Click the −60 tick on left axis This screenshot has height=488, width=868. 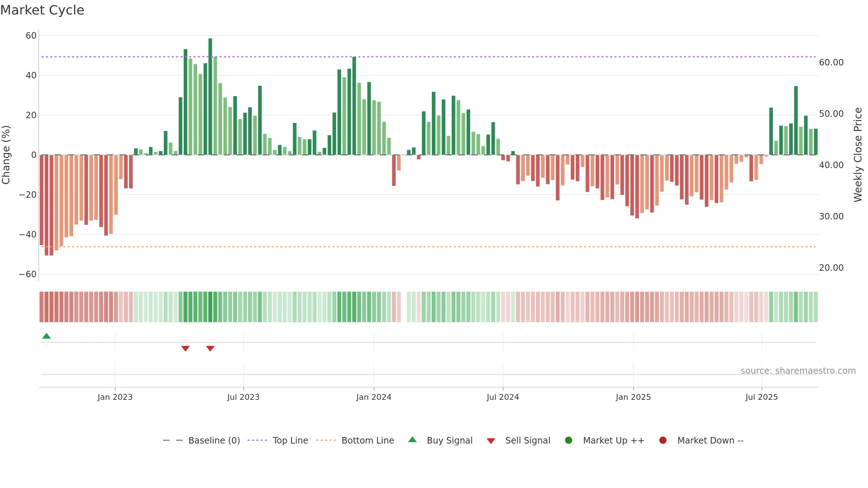pos(28,274)
